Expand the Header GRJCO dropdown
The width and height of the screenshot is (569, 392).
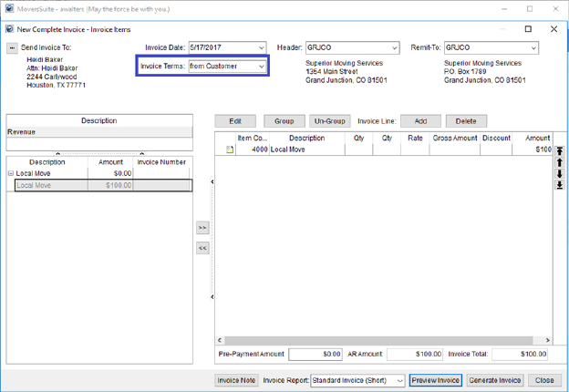tap(394, 48)
